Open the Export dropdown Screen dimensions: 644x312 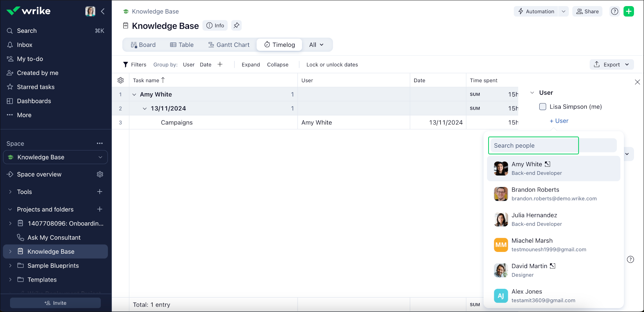(x=611, y=64)
